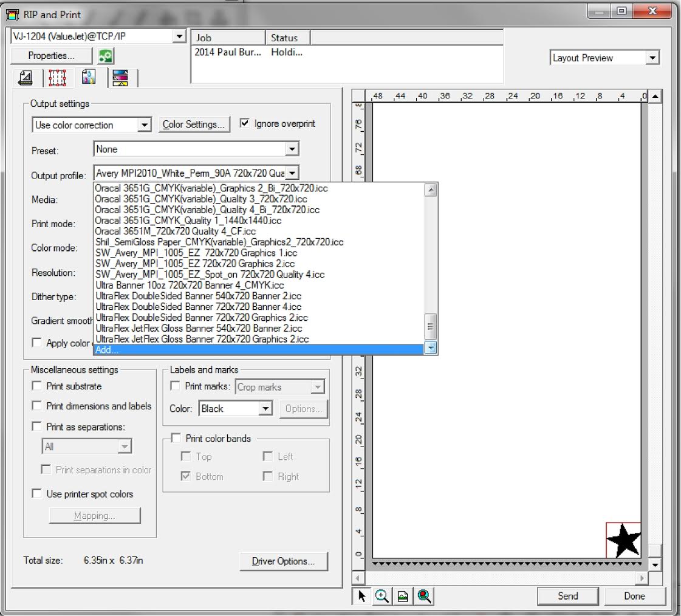Open Color Settings dialog
This screenshot has height=616, width=681.
tap(194, 125)
